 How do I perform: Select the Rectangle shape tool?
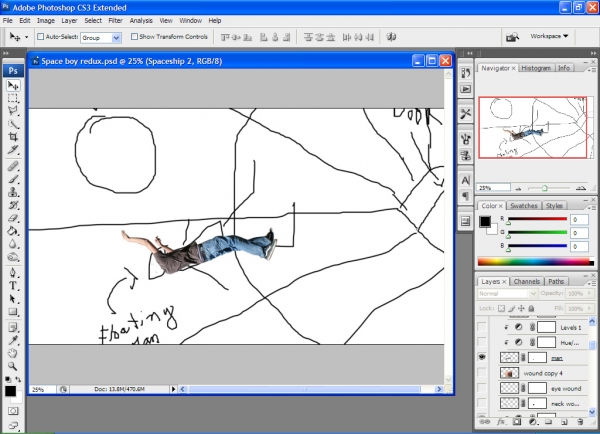(13, 312)
